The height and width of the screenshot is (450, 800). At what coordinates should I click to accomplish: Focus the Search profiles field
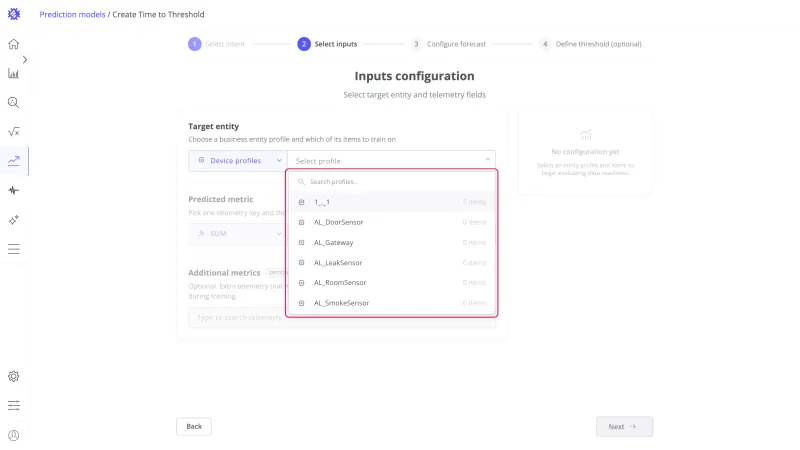point(391,182)
